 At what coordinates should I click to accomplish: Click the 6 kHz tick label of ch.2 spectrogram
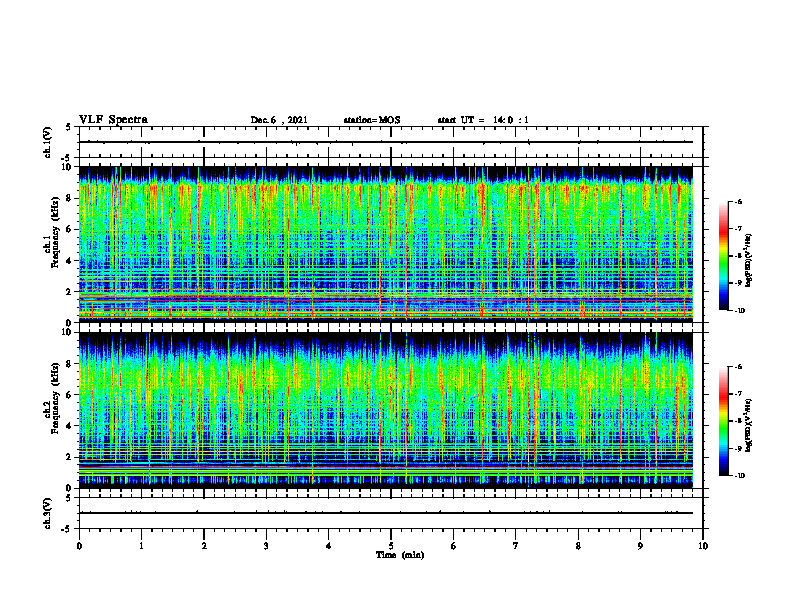[x=69, y=395]
